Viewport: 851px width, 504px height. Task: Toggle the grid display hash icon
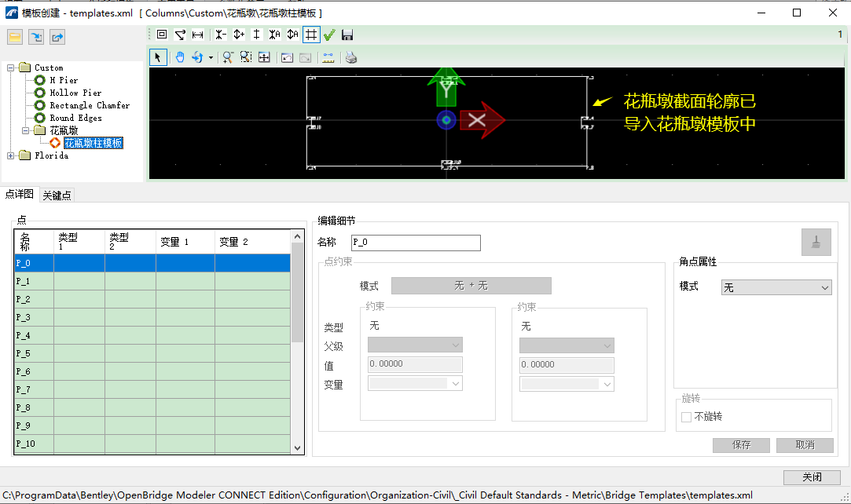[311, 35]
